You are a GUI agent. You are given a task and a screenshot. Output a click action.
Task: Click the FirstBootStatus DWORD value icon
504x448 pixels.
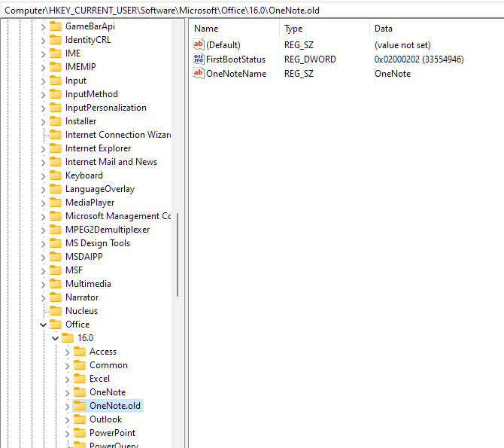click(199, 59)
